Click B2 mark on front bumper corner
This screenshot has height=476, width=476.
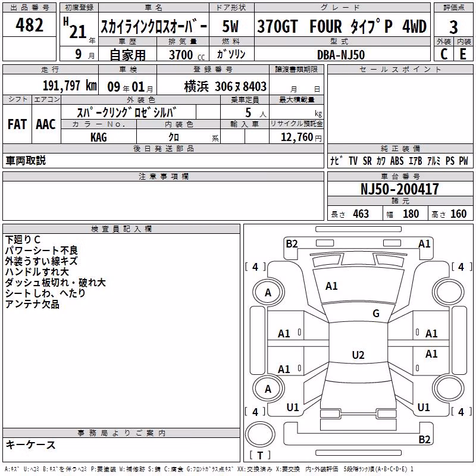pyautogui.click(x=292, y=244)
